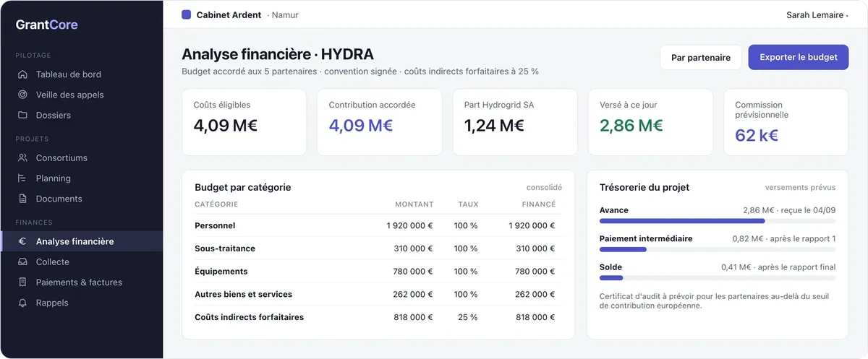Click the Trésorerie du projet heading
The image size is (868, 359).
644,187
